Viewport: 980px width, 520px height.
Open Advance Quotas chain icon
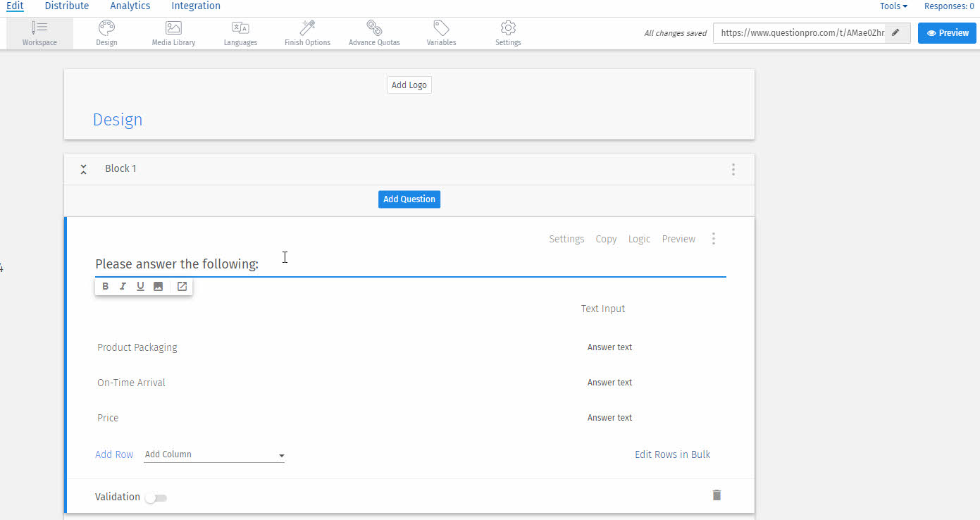click(x=374, y=28)
